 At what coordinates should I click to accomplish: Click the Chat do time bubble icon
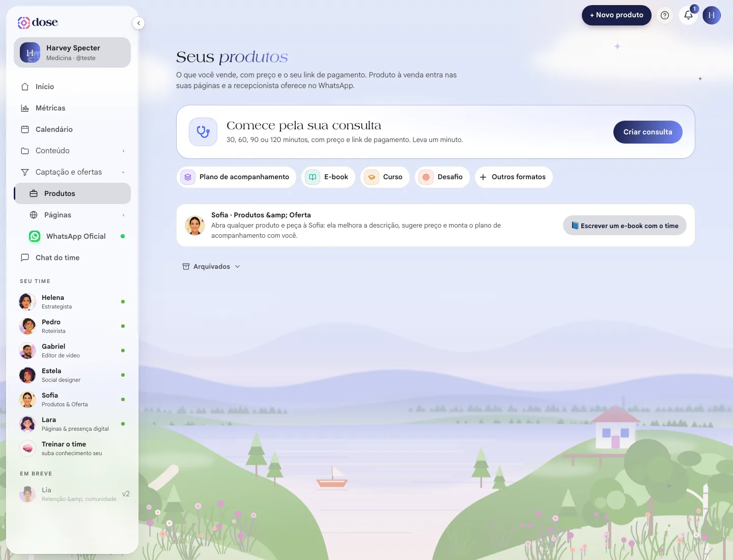25,258
